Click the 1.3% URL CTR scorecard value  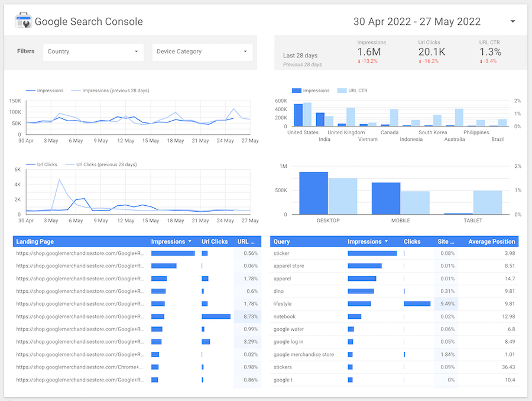(x=490, y=52)
